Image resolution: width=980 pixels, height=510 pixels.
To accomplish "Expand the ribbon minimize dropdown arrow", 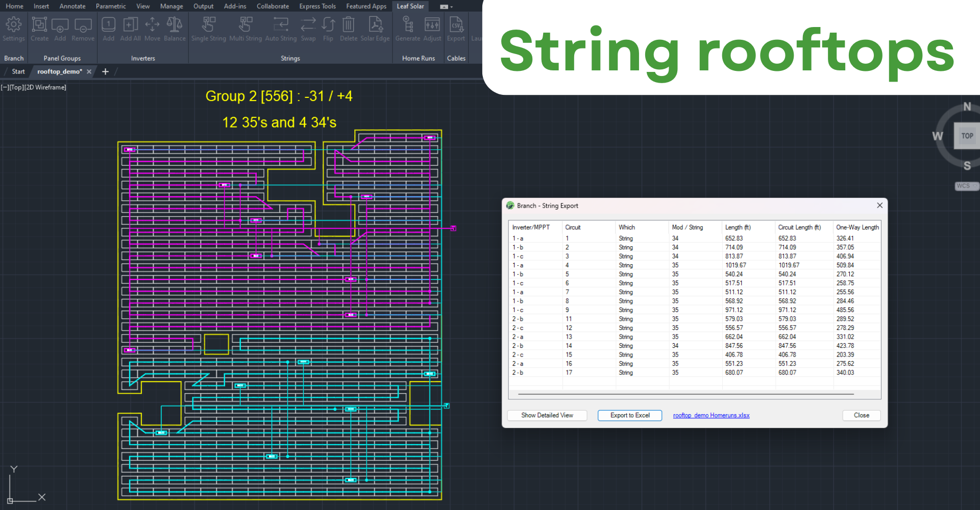I will point(452,7).
